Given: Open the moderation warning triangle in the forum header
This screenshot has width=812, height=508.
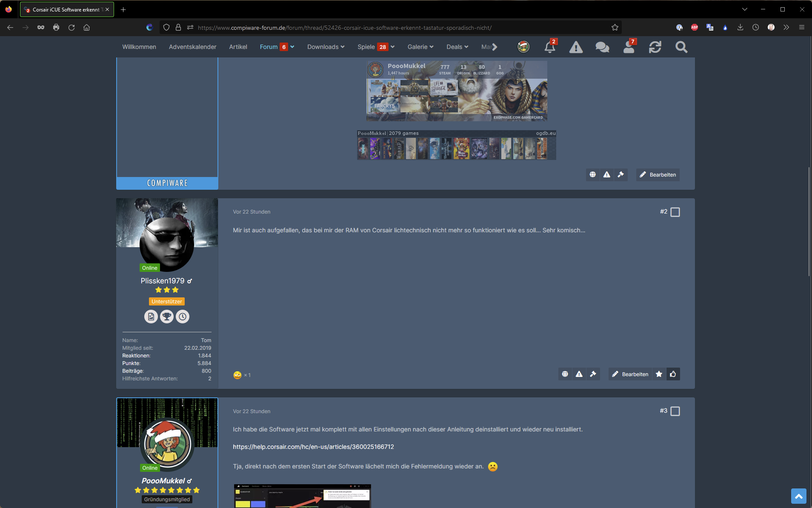Looking at the screenshot, I should (x=576, y=47).
